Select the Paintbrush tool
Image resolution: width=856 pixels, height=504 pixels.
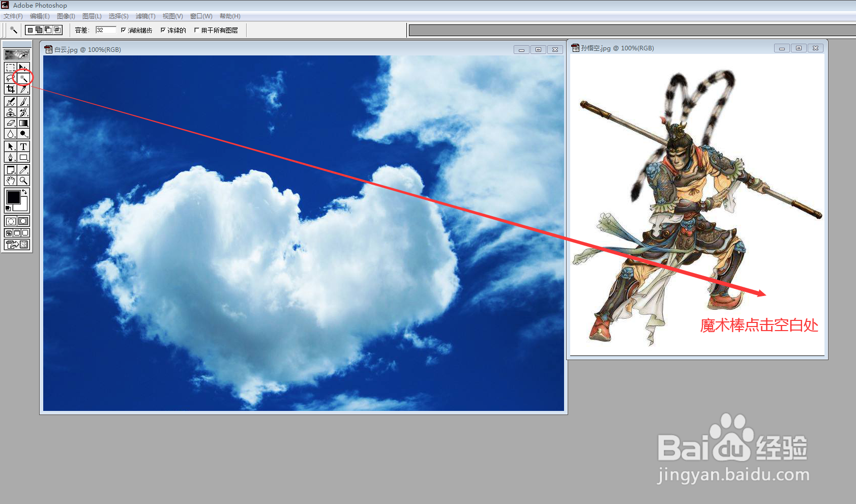(x=23, y=102)
